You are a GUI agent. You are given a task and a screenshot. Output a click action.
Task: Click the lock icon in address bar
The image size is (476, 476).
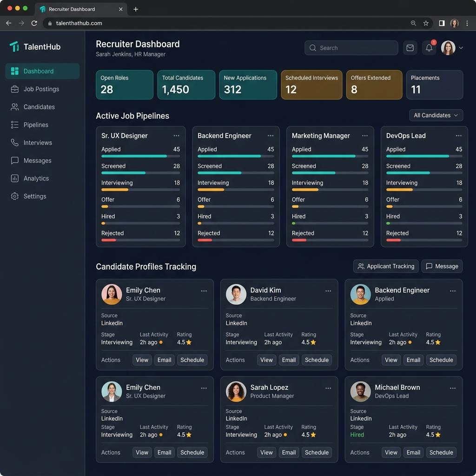50,23
